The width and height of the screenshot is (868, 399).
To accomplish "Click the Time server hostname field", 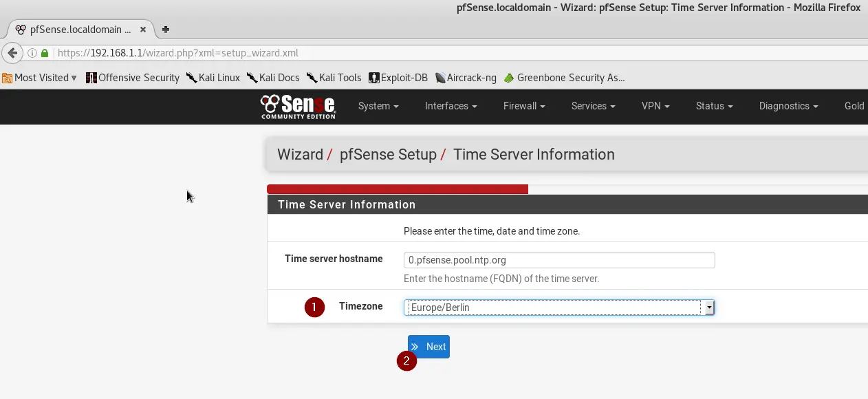I will coord(559,260).
